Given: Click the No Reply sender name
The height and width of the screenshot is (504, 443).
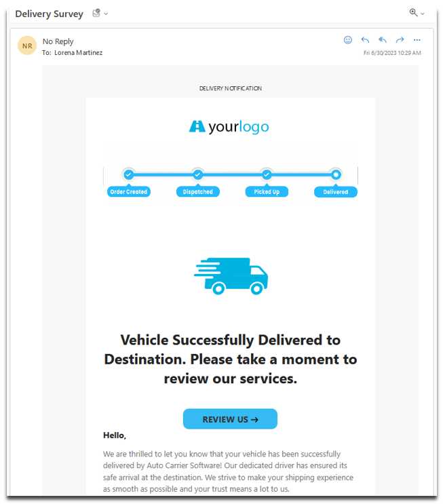Looking at the screenshot, I should pos(58,41).
